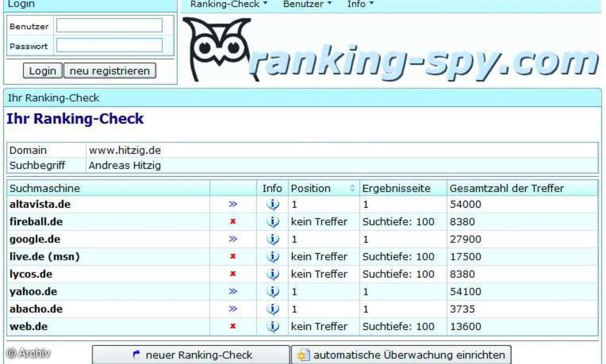
Task: Click the red X icon for fireball.de
Action: pos(232,221)
